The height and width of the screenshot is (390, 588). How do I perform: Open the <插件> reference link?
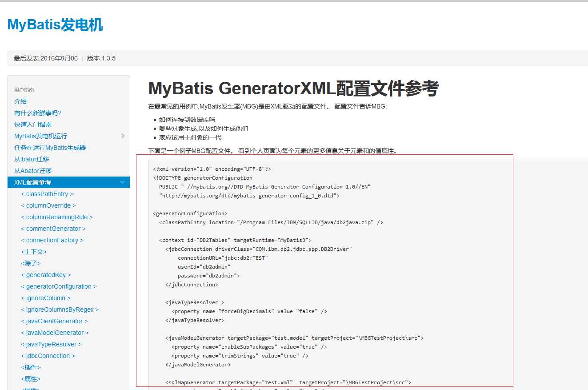[31, 367]
